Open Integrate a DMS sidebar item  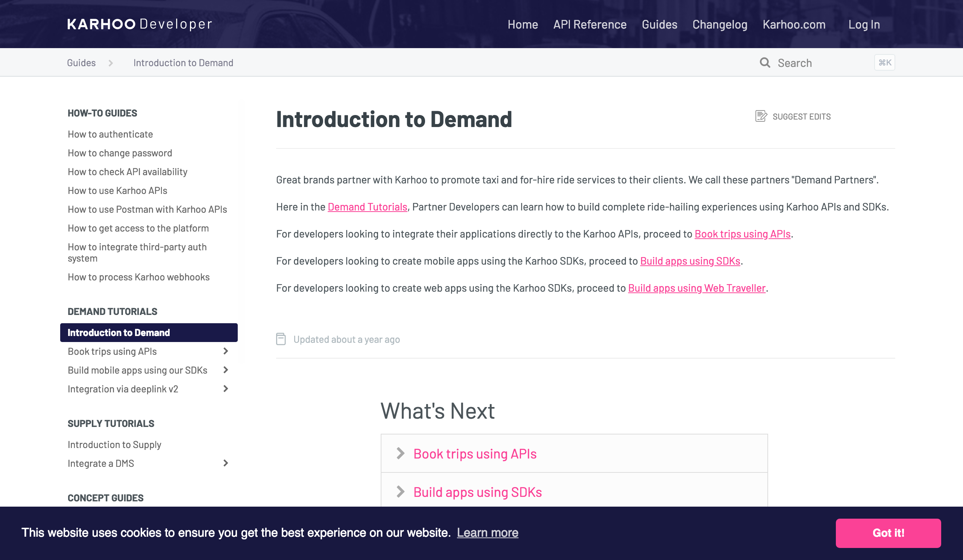pyautogui.click(x=101, y=463)
